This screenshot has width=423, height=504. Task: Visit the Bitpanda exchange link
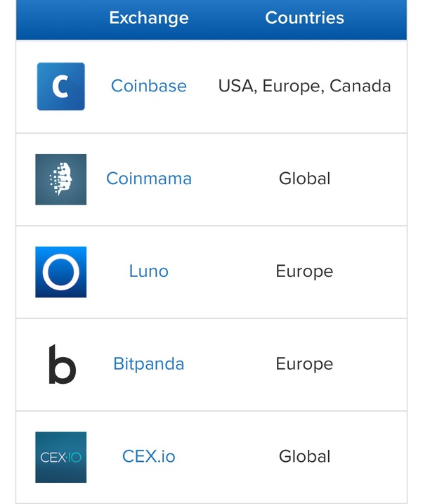tap(149, 364)
